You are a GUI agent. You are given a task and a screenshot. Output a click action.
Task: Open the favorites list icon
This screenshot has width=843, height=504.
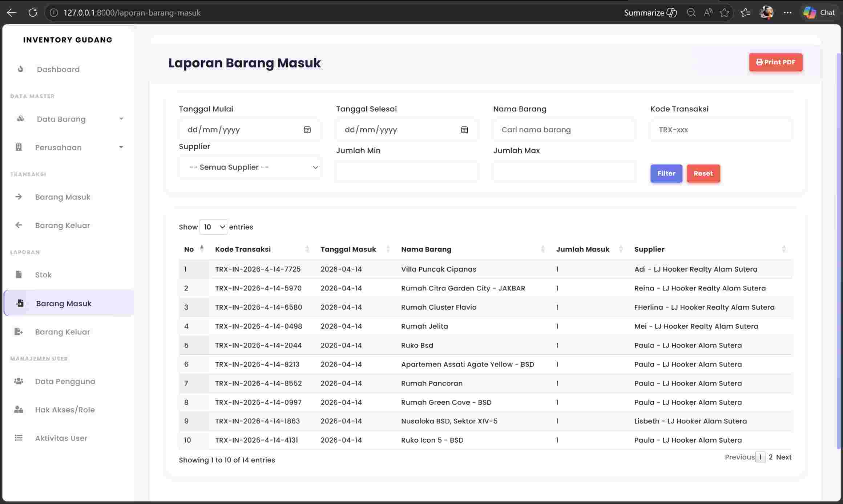click(745, 13)
